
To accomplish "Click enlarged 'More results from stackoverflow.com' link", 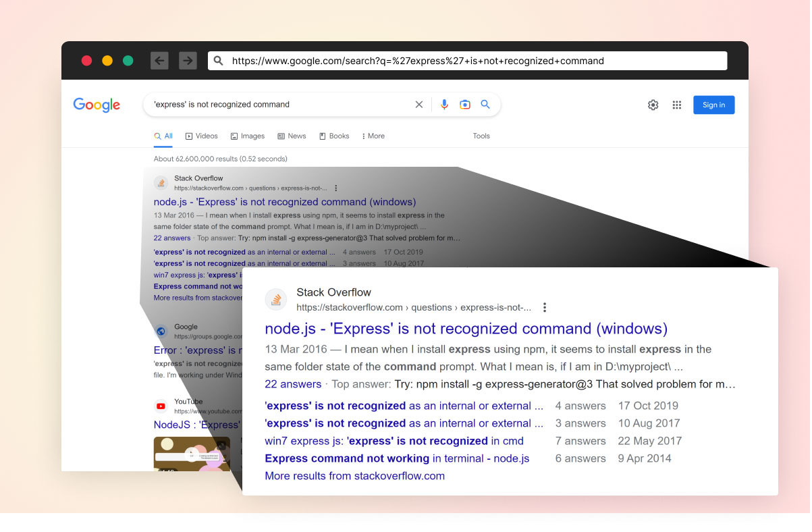I will (355, 476).
